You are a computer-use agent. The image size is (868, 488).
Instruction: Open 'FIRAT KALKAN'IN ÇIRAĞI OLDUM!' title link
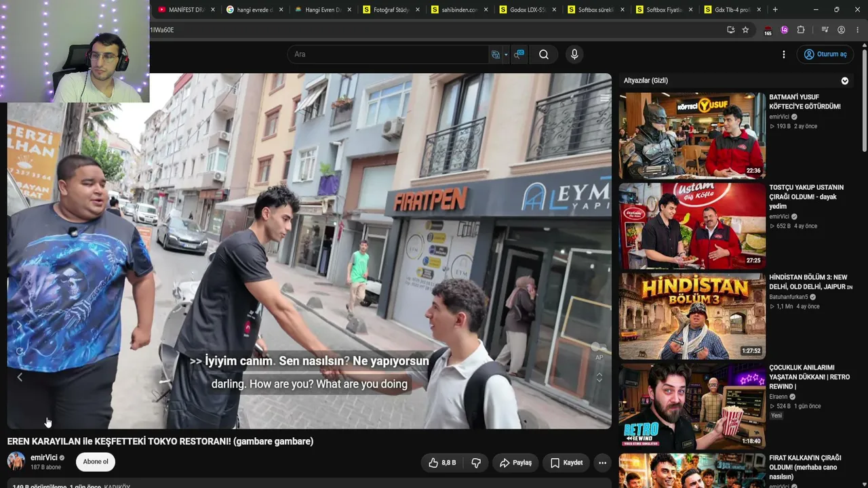805,467
